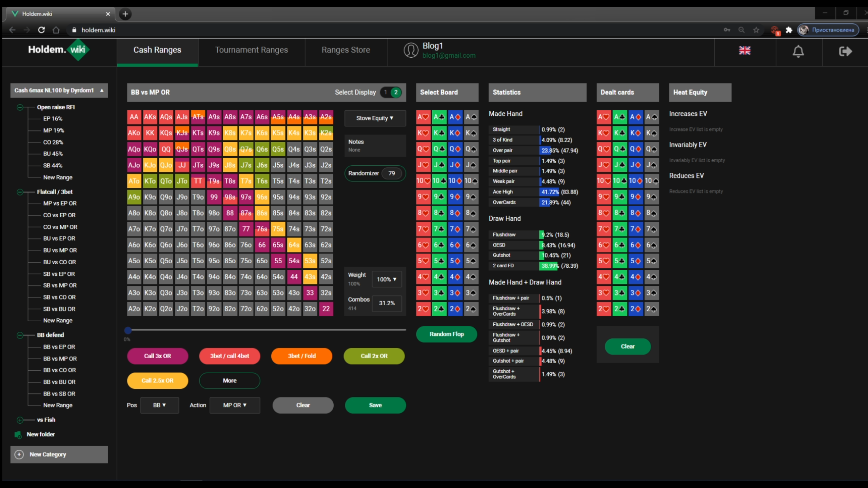Select King of clubs in Select Board
The image size is (868, 488).
439,133
